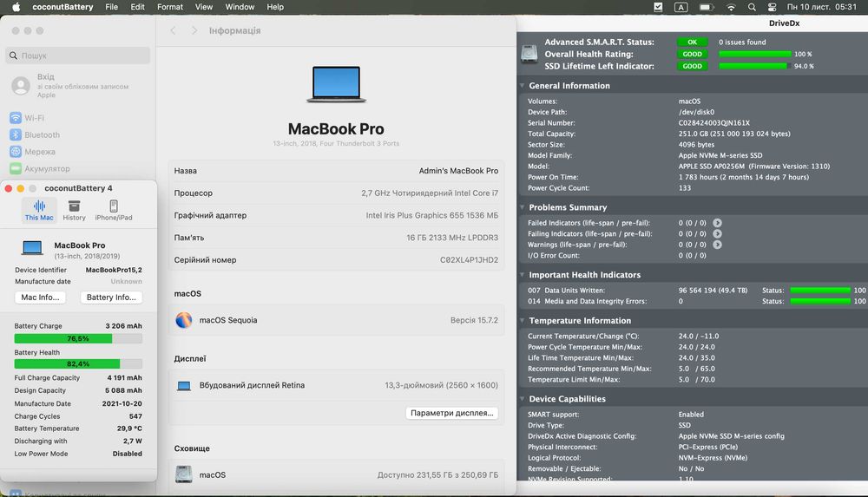Open Spotlight search in menu bar
868x497 pixels.
[x=752, y=7]
